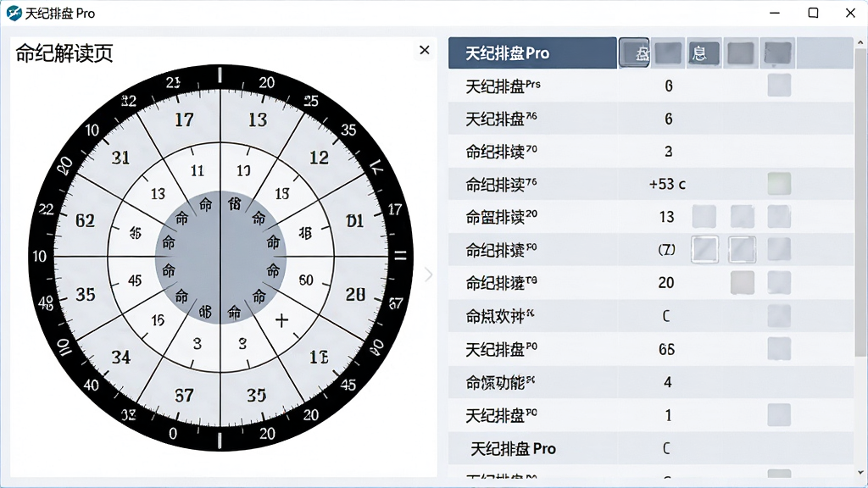Toggle last box in the row valued 13
The height and width of the screenshot is (488, 868).
[x=779, y=216]
